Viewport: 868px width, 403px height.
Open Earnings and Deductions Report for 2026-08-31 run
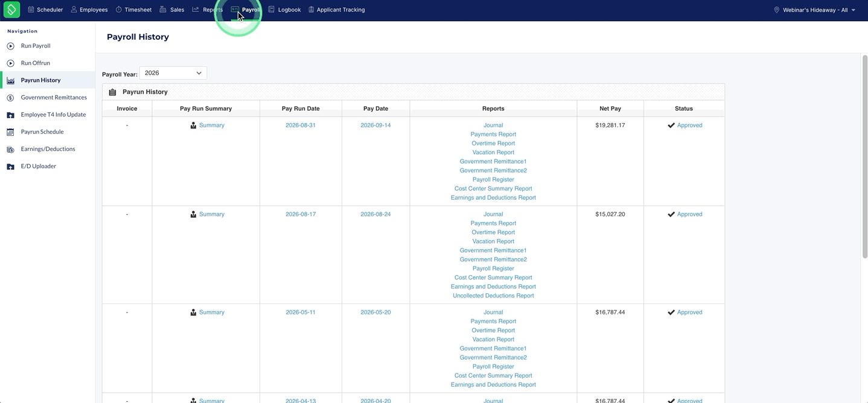(x=493, y=198)
